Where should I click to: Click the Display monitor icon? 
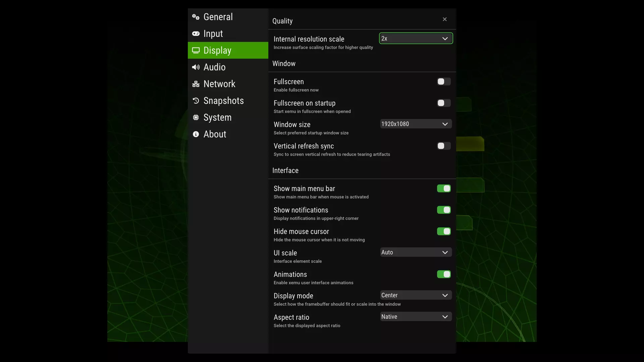196,51
